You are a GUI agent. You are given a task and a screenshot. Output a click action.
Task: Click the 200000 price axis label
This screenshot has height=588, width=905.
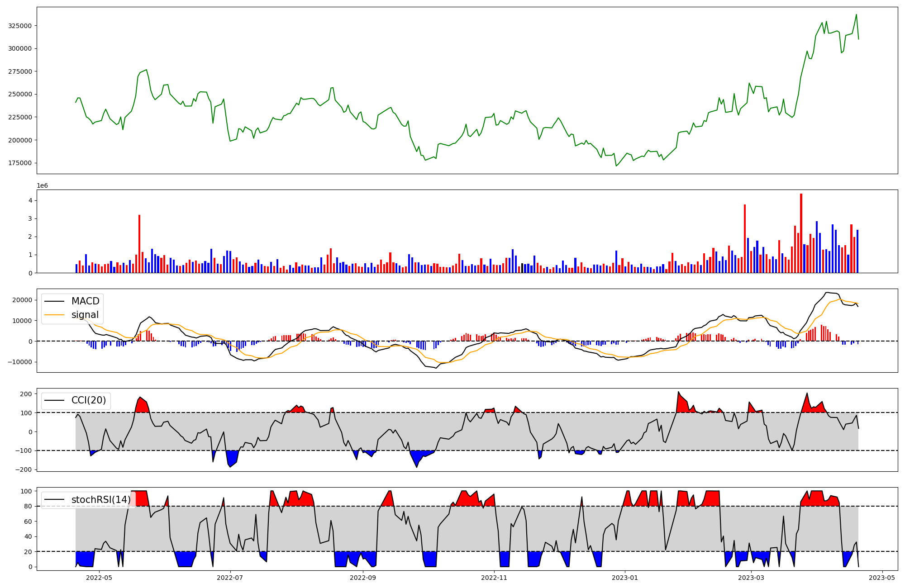pyautogui.click(x=20, y=140)
